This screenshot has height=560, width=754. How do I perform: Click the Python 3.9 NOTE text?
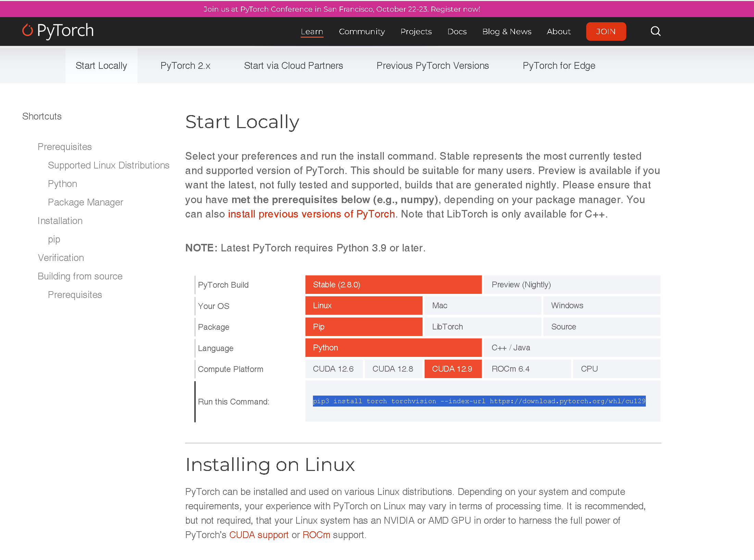[x=305, y=248]
